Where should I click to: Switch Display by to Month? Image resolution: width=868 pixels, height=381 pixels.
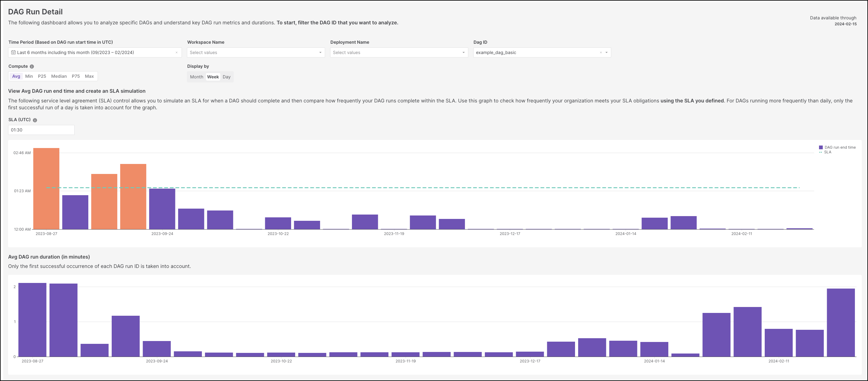[197, 77]
